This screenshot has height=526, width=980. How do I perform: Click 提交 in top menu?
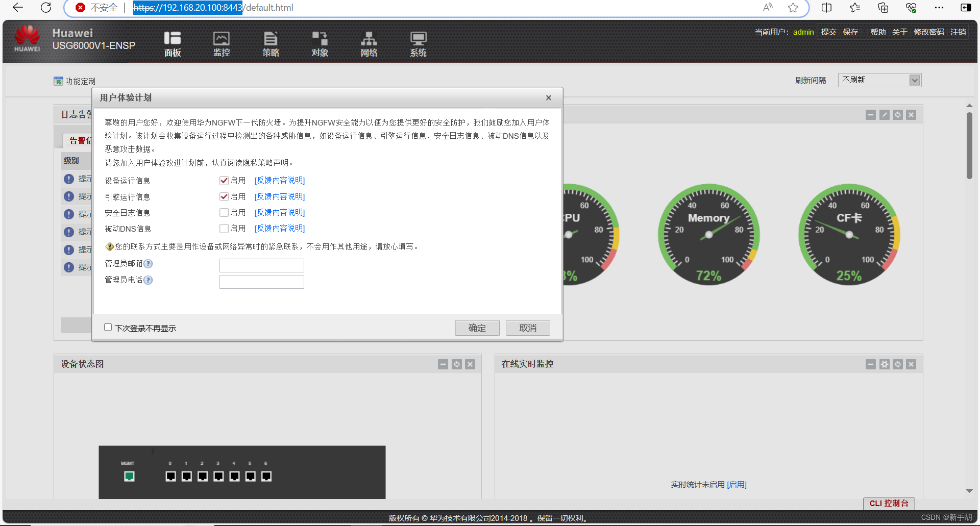pos(829,32)
